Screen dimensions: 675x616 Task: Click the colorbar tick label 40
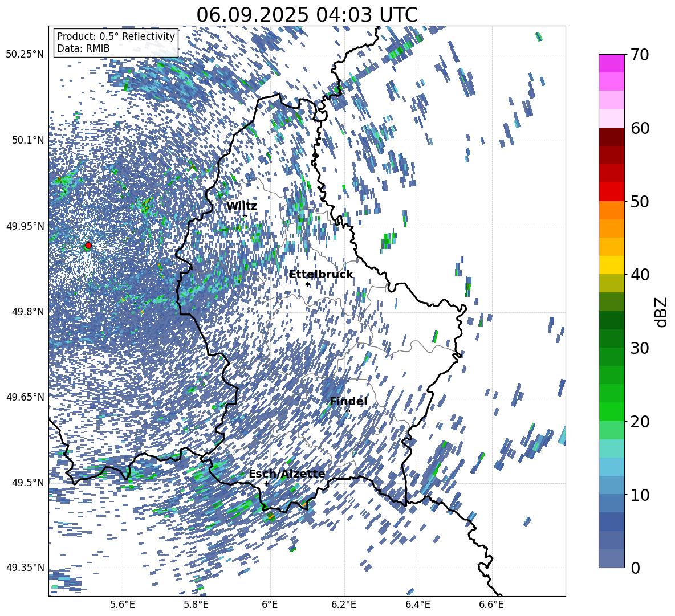tap(640, 275)
